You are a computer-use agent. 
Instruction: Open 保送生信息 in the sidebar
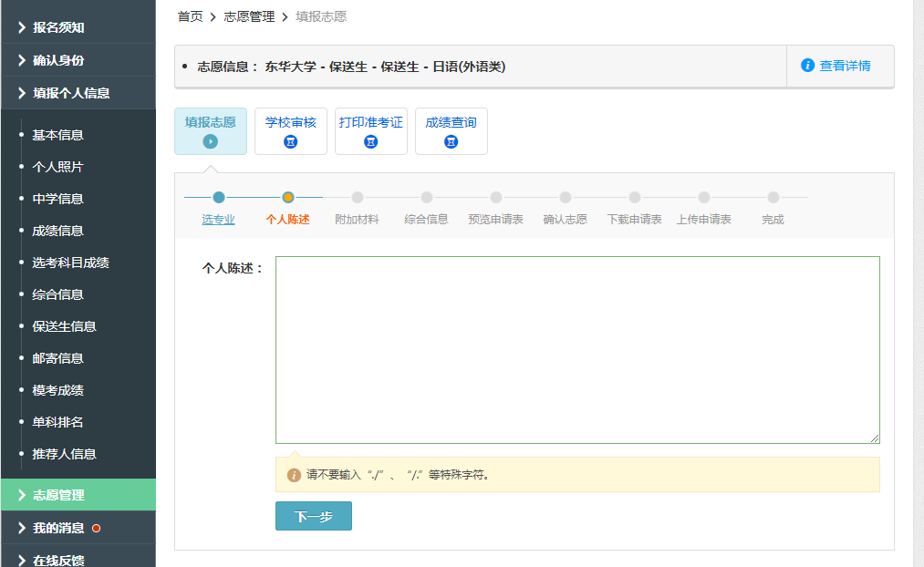tap(64, 326)
